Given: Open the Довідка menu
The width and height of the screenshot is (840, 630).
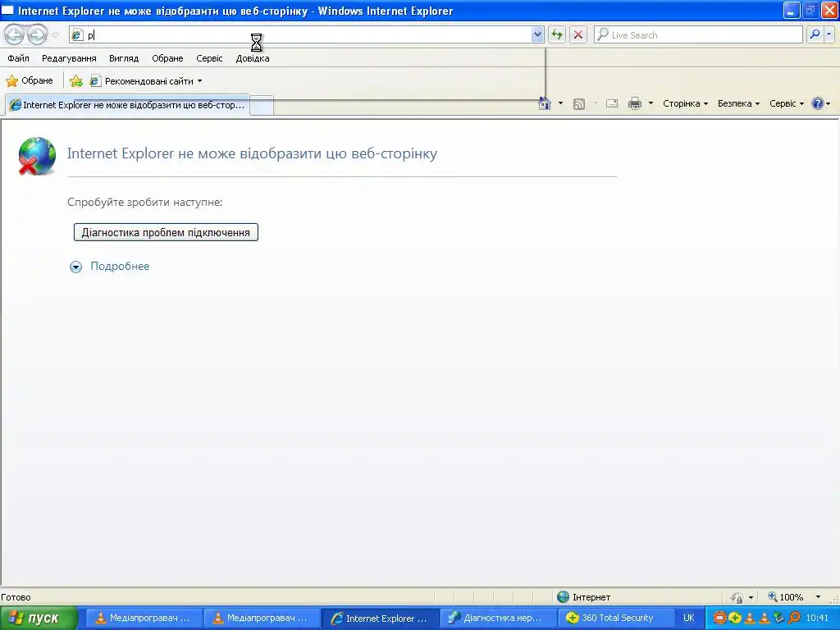Looking at the screenshot, I should click(253, 58).
